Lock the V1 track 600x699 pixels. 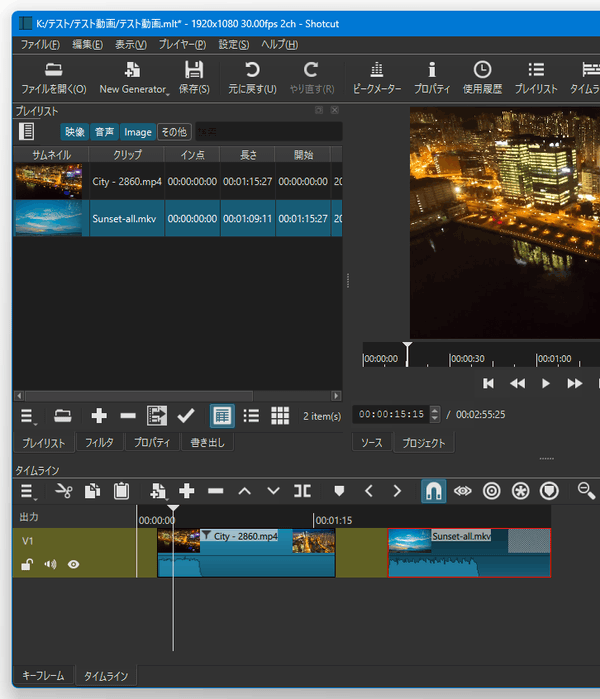pos(27,564)
